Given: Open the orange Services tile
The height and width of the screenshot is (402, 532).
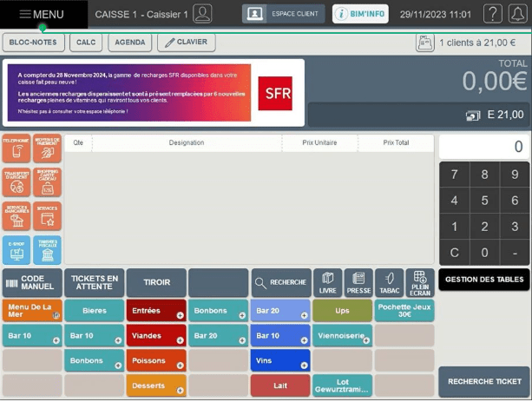Looking at the screenshot, I should (x=48, y=216).
